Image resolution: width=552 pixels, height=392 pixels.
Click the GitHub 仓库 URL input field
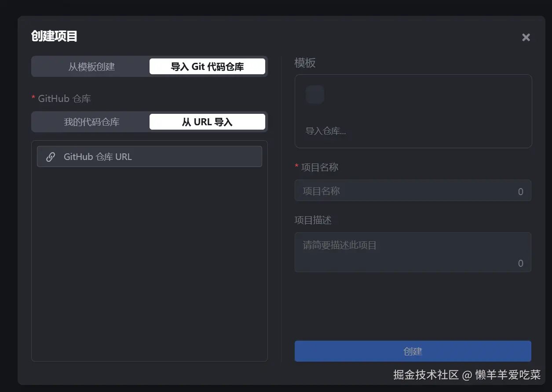pyautogui.click(x=150, y=156)
